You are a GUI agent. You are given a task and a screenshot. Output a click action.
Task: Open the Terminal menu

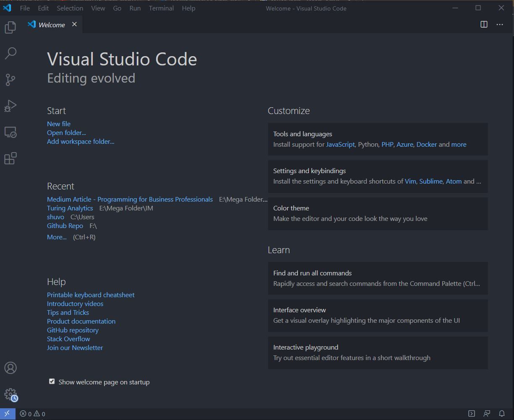pyautogui.click(x=161, y=8)
